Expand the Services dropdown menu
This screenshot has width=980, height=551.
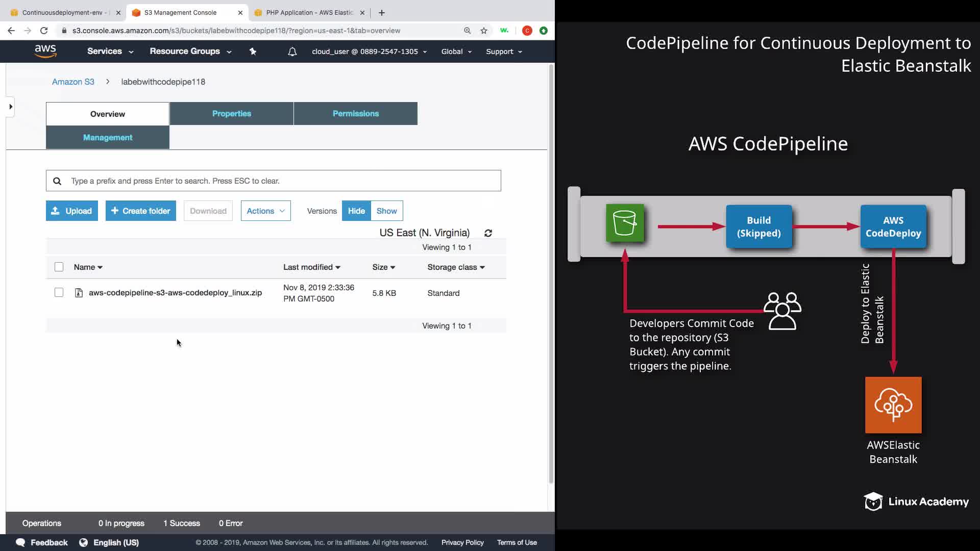(x=110, y=52)
